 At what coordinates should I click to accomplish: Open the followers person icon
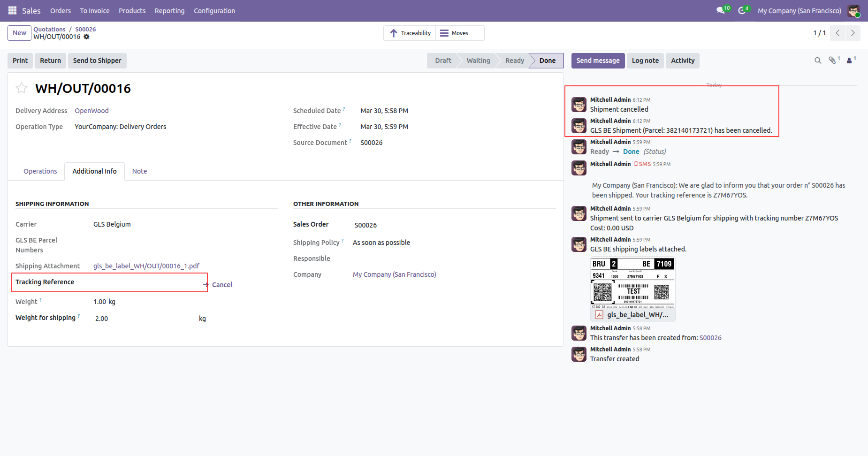[849, 61]
